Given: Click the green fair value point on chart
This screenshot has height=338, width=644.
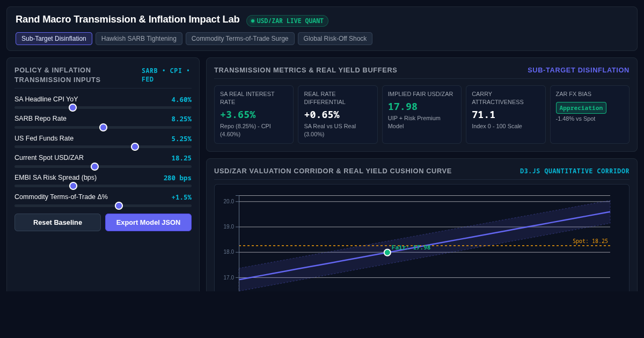Looking at the screenshot, I should tap(387, 252).
